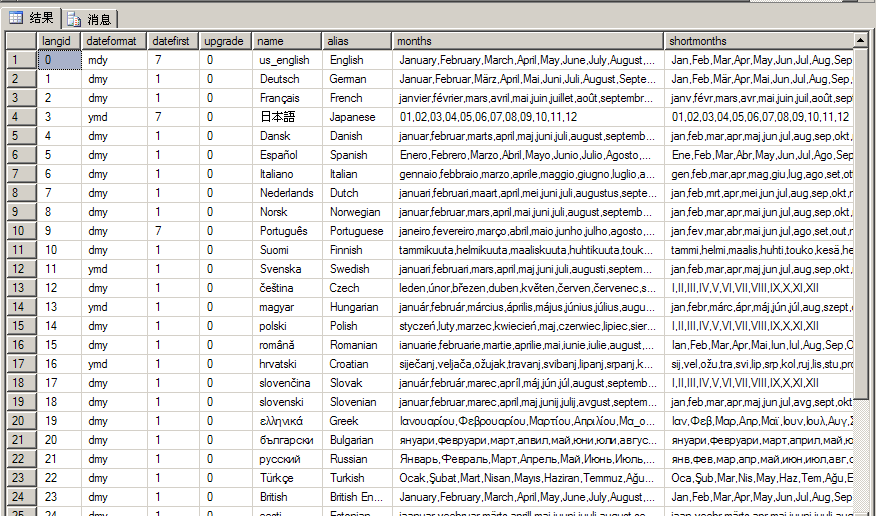This screenshot has width=876, height=516.
Task: Select the dateformat cell in the hrvatski row
Action: [115, 364]
